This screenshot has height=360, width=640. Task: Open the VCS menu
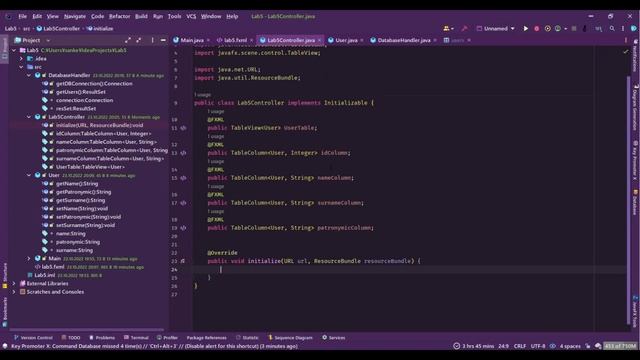click(x=191, y=16)
